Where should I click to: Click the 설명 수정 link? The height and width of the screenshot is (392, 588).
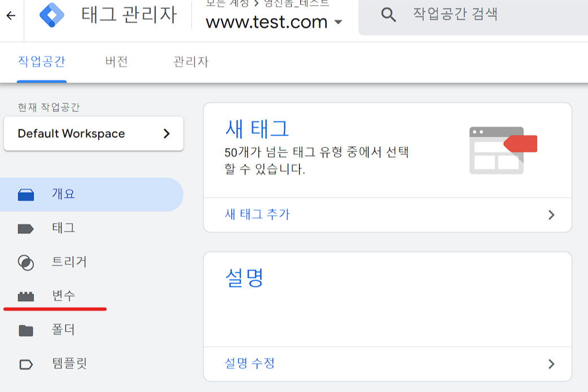tap(250, 363)
